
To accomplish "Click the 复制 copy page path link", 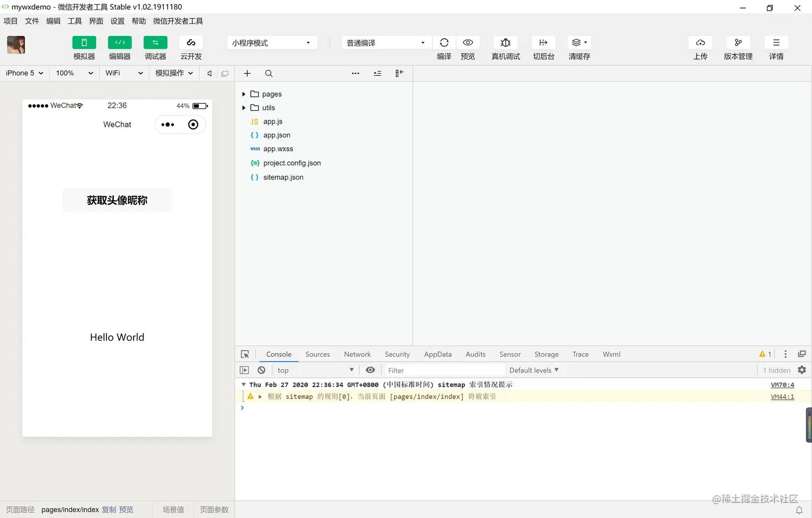I will [x=109, y=509].
